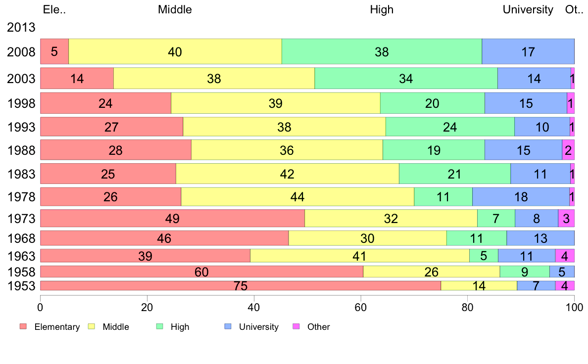This screenshot has width=588, height=364.
Task: Click the 60 tick on x-axis
Action: click(360, 308)
